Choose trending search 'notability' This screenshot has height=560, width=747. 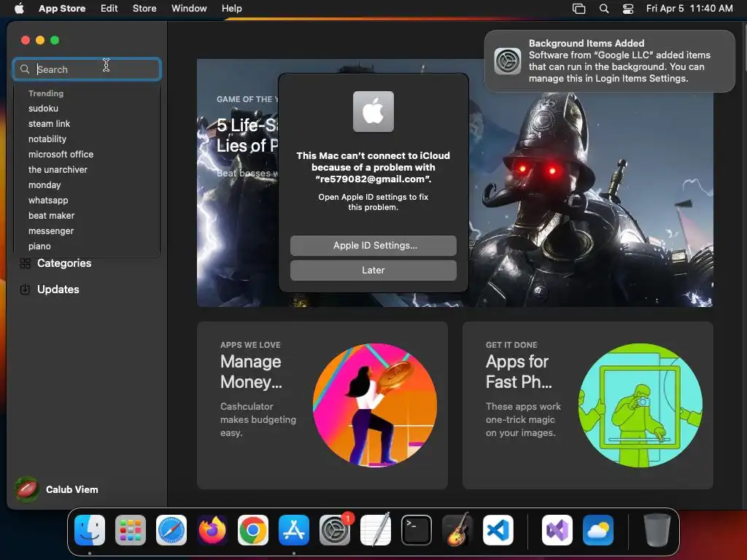pos(47,139)
